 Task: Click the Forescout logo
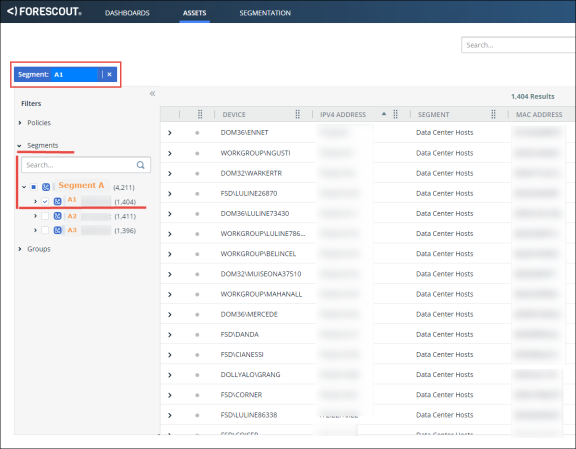[44, 11]
